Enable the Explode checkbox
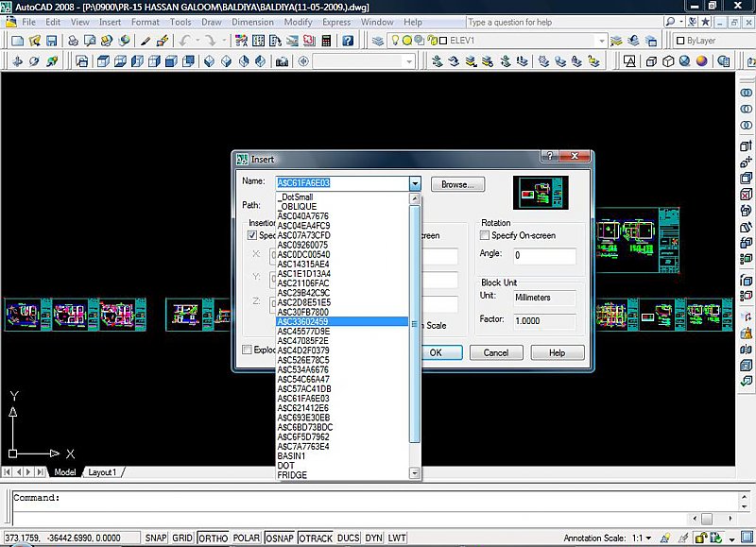This screenshot has width=756, height=547. [x=247, y=350]
